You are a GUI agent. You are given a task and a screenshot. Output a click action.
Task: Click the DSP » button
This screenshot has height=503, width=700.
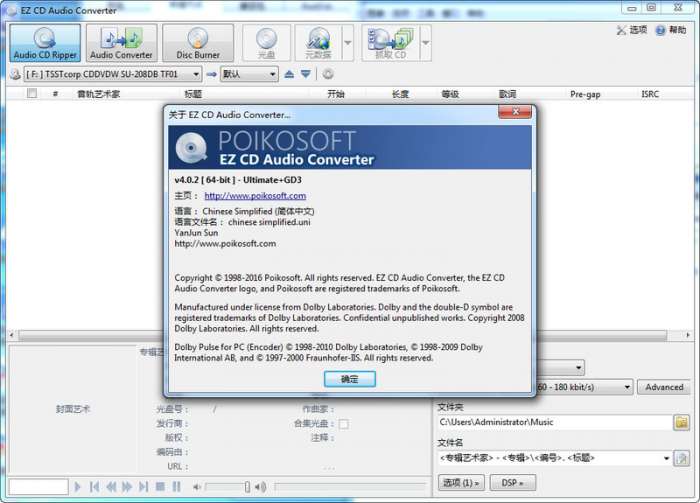point(512,482)
